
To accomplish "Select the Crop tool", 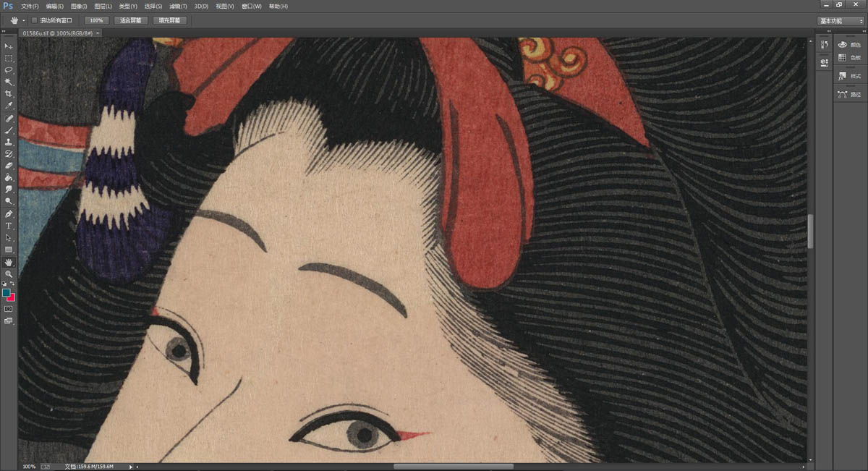I will [9, 94].
